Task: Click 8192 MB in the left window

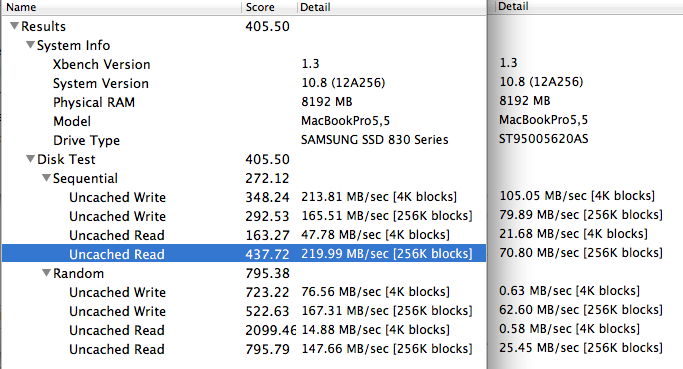Action: (x=327, y=102)
